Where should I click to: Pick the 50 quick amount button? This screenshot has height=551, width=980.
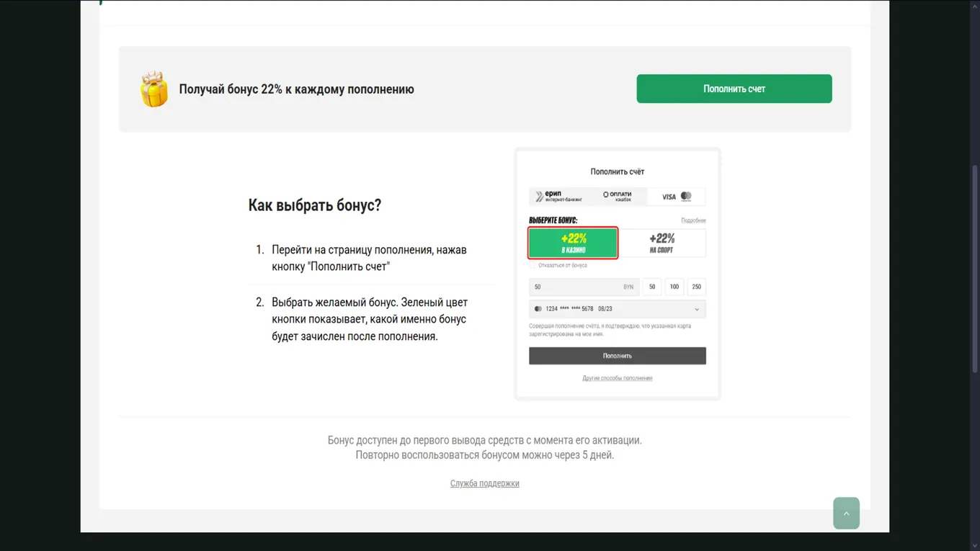(x=651, y=287)
